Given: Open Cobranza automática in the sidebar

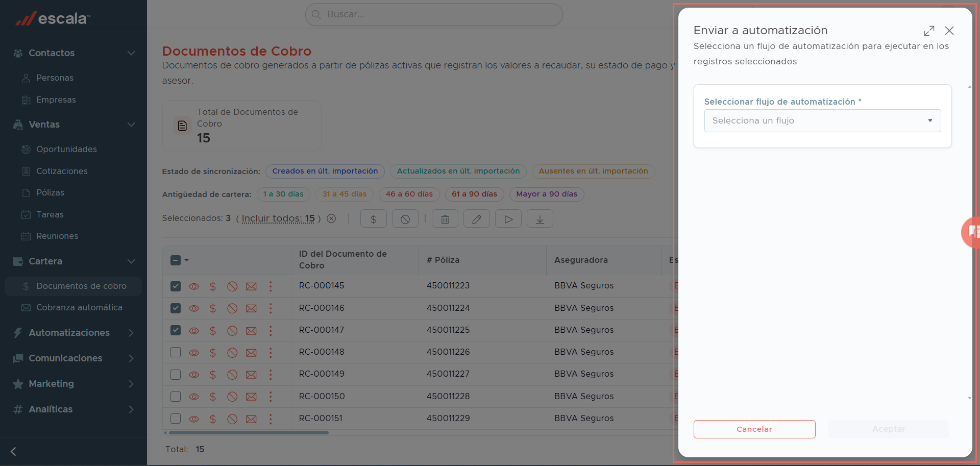Looking at the screenshot, I should tap(79, 308).
